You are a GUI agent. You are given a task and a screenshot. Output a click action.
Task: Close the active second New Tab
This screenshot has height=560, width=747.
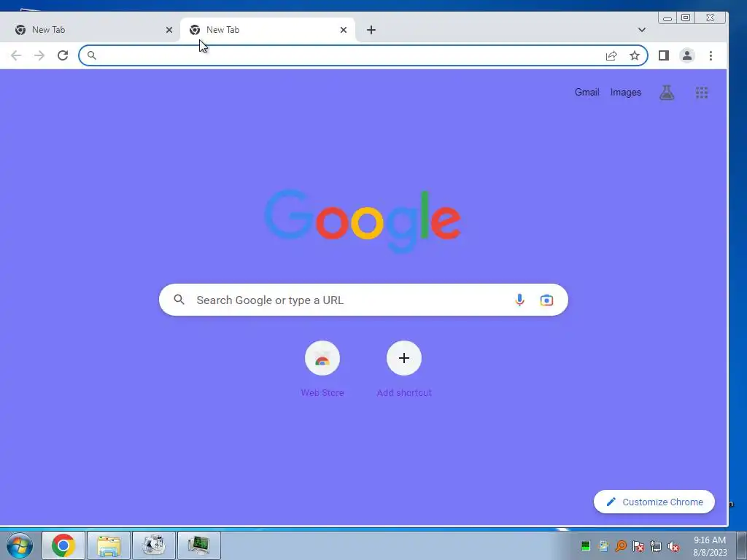coord(344,30)
